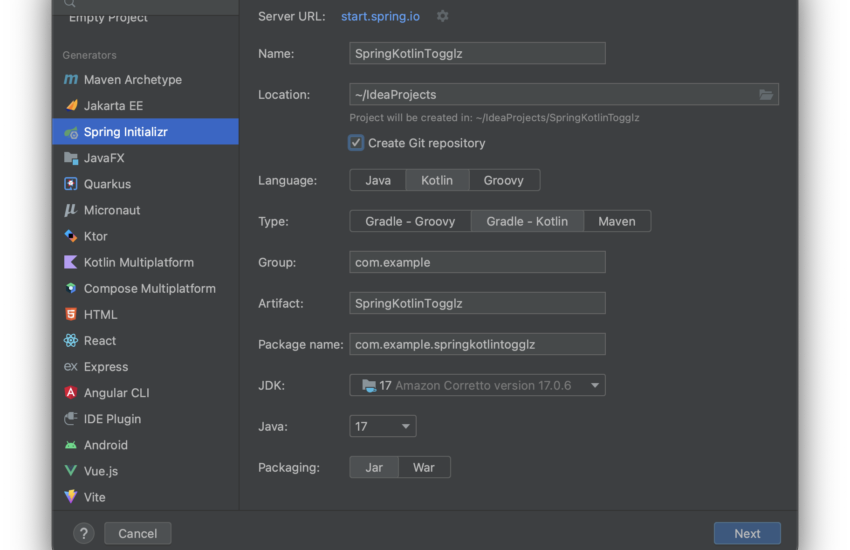This screenshot has height=550, width=850.
Task: Select Jakarta EE generator
Action: [x=145, y=106]
